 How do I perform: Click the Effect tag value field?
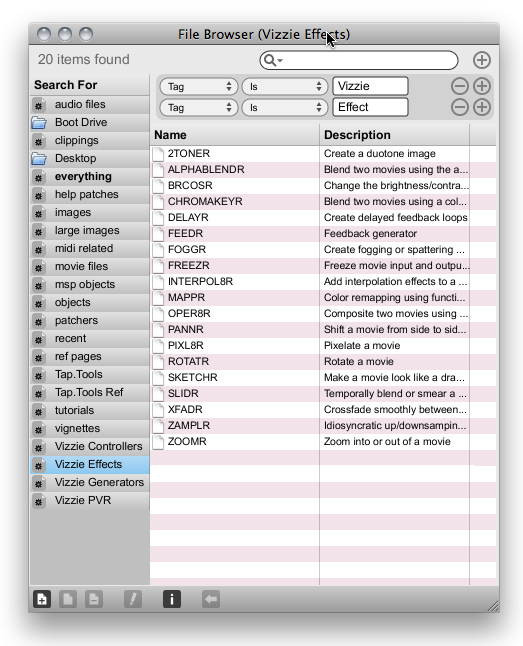tap(371, 107)
